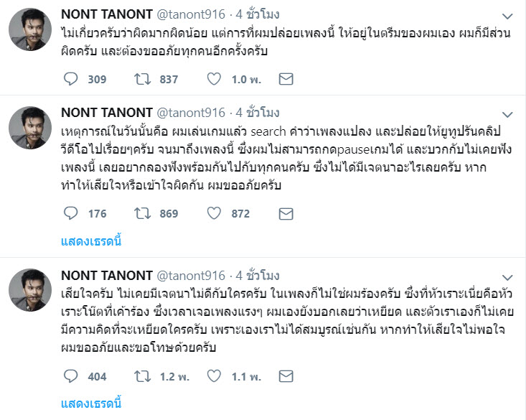Reply to the first tweet
This screenshot has height=420, width=526.
point(71,79)
